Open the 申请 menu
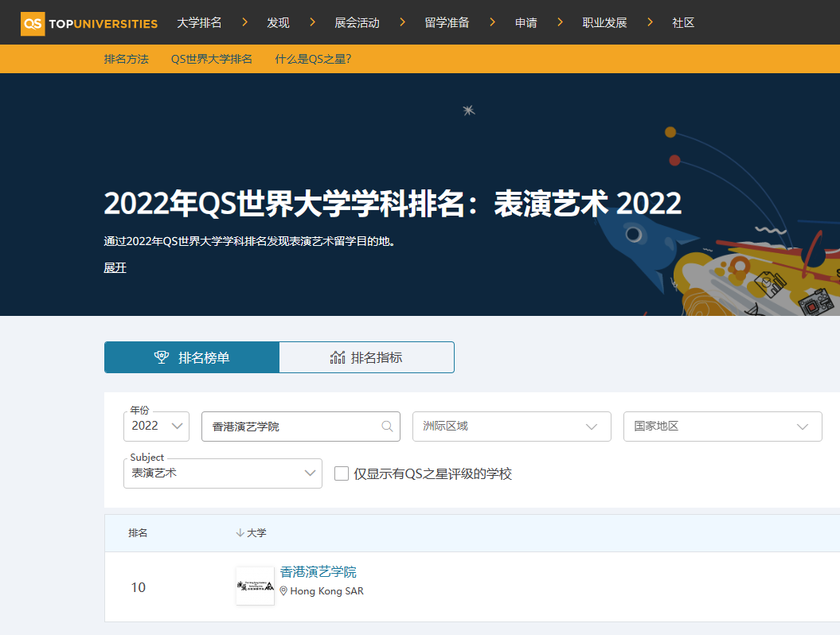This screenshot has height=635, width=840. [526, 22]
